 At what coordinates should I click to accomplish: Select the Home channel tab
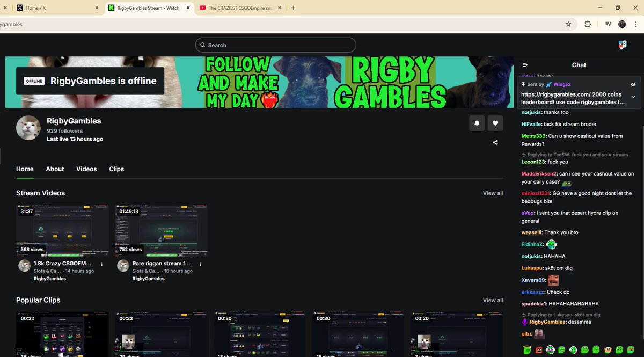coord(25,169)
